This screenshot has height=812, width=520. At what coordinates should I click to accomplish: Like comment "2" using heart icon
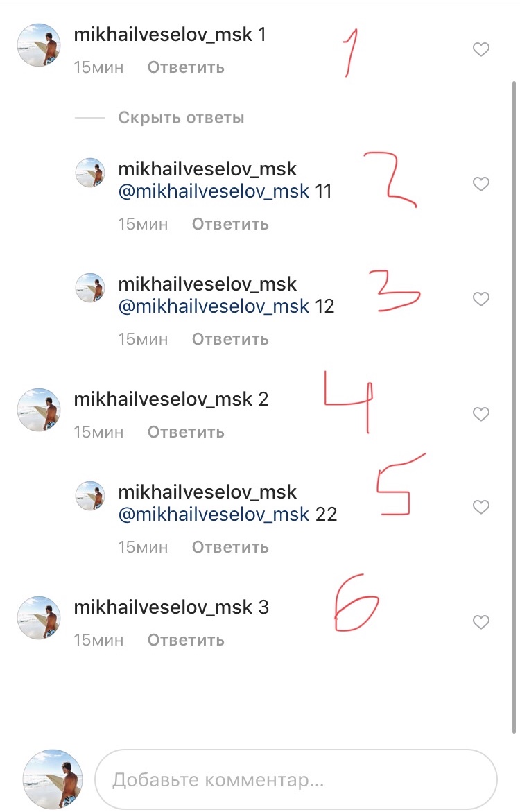point(480,414)
